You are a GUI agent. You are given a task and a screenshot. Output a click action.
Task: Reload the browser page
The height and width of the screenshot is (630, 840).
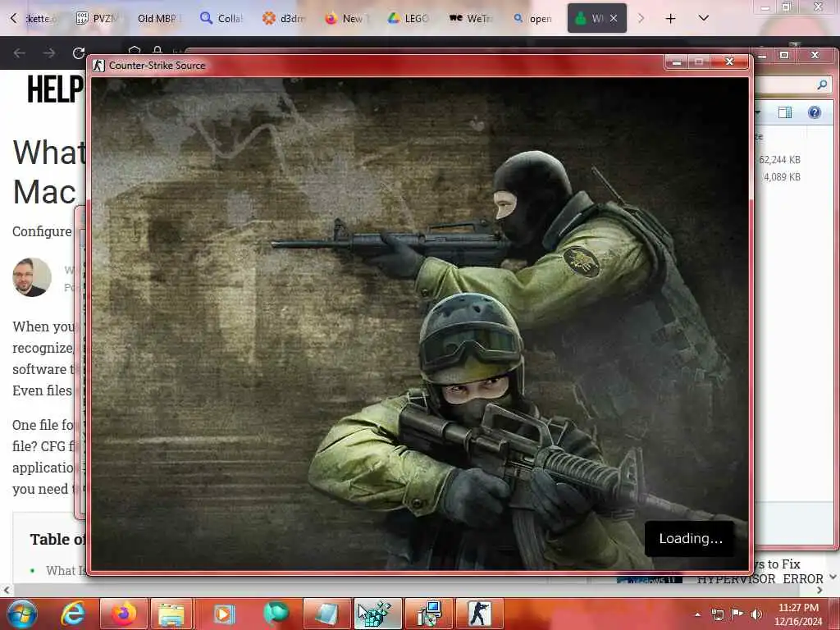coord(79,52)
